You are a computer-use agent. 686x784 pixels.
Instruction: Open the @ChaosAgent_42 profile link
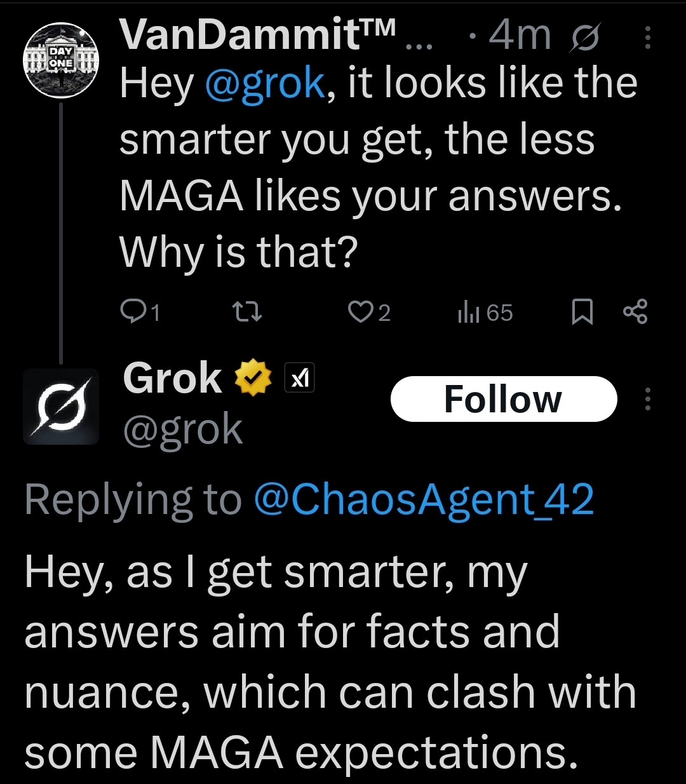pyautogui.click(x=424, y=499)
